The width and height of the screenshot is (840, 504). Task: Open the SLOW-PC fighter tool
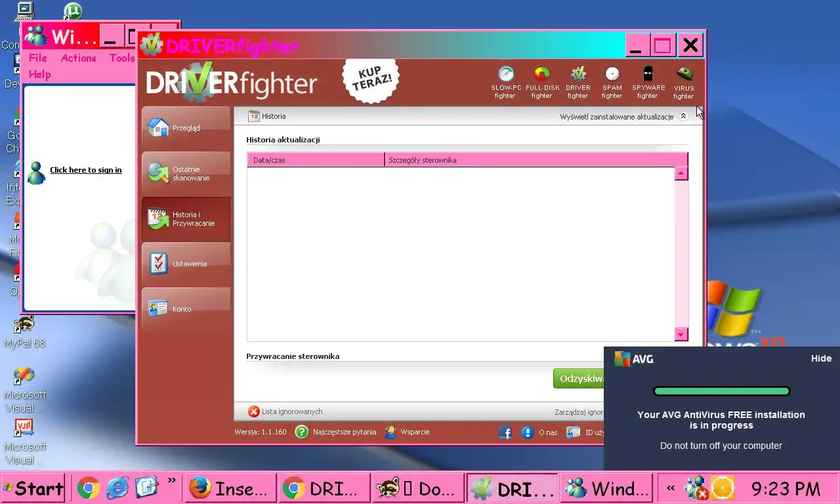tap(505, 82)
